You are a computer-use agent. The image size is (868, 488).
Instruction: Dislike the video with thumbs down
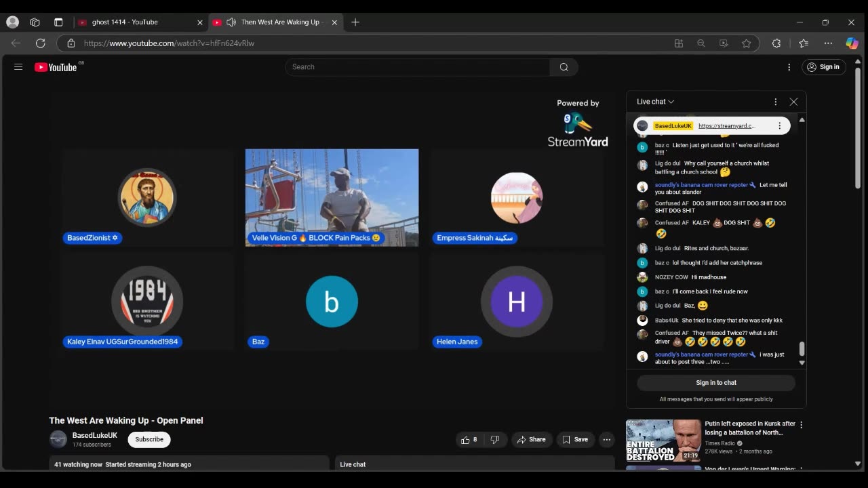pyautogui.click(x=495, y=440)
